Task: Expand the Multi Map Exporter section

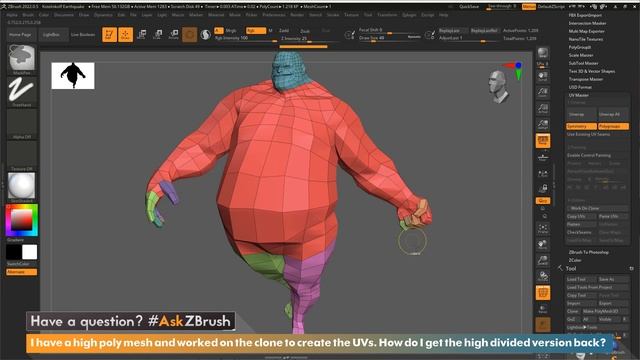Action: pyautogui.click(x=587, y=31)
